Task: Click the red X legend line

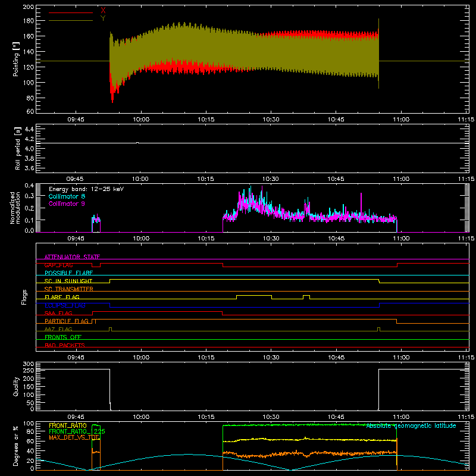Action: [x=71, y=12]
